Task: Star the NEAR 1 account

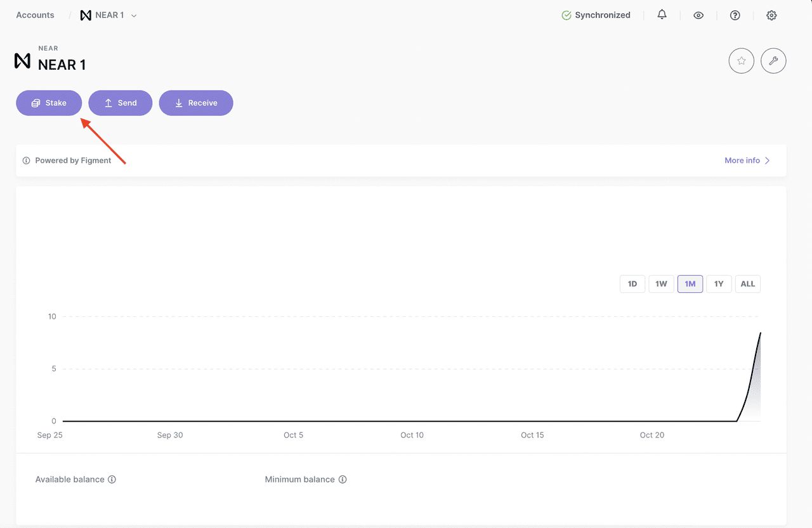Action: [x=741, y=61]
